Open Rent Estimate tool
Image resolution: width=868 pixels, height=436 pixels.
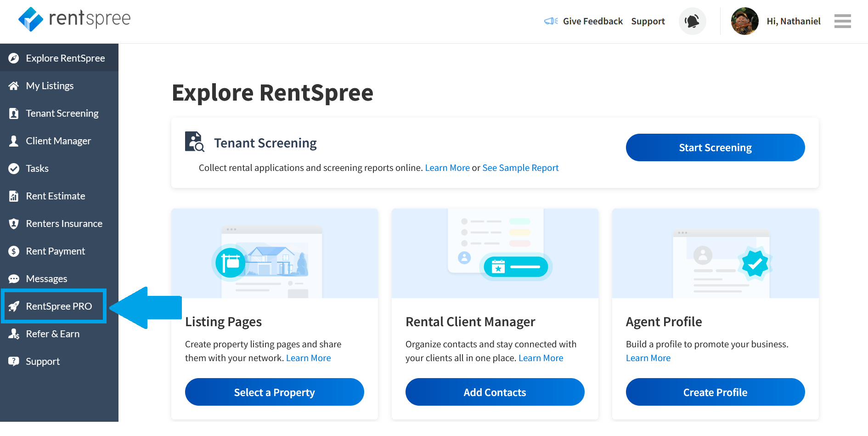[55, 196]
